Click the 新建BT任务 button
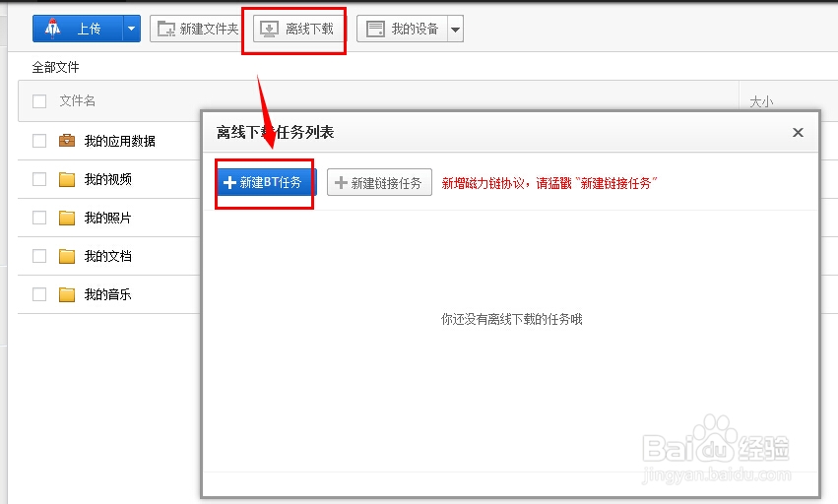The height and width of the screenshot is (504, 838). tap(267, 182)
